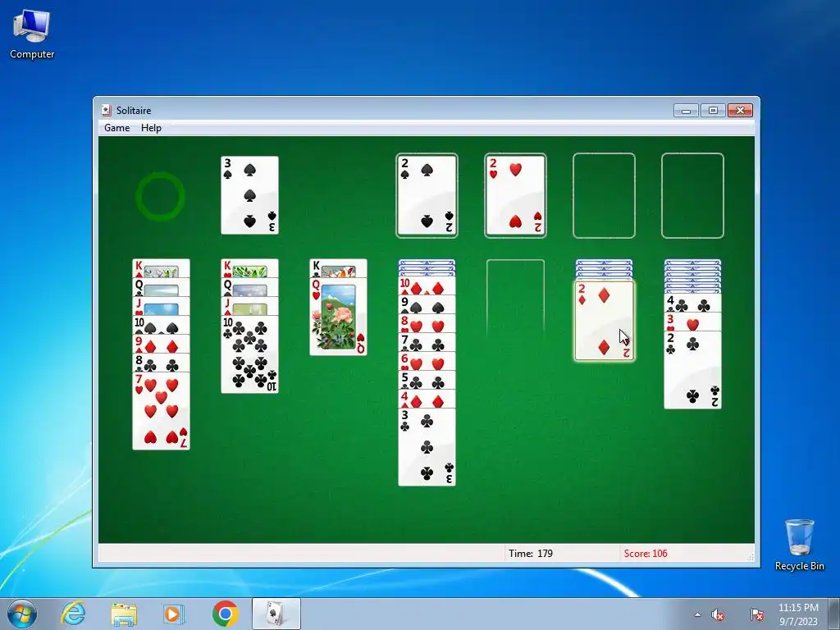
Task: Click the fourth empty foundation slot
Action: pyautogui.click(x=692, y=195)
